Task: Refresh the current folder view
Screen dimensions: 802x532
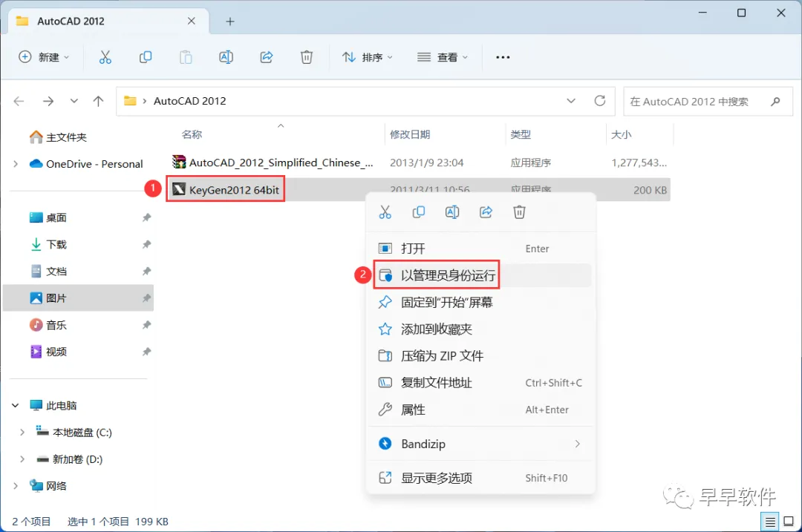Action: (600, 101)
